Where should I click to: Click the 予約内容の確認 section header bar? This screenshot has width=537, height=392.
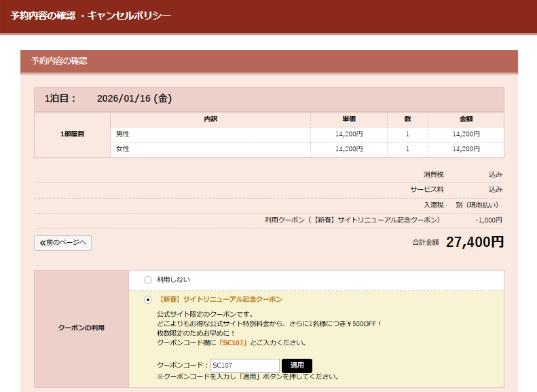(269, 61)
